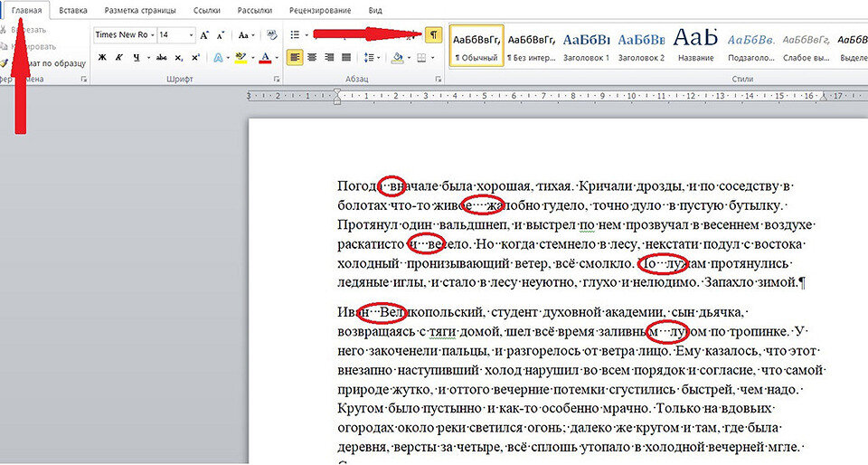Image resolution: width=868 pixels, height=465 pixels.
Task: Apply the Подзаголовок style
Action: coord(750,46)
